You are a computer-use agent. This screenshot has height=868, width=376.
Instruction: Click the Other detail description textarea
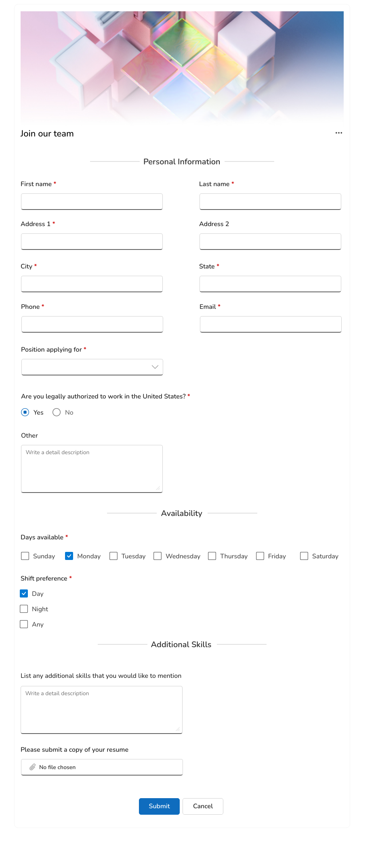coord(92,468)
